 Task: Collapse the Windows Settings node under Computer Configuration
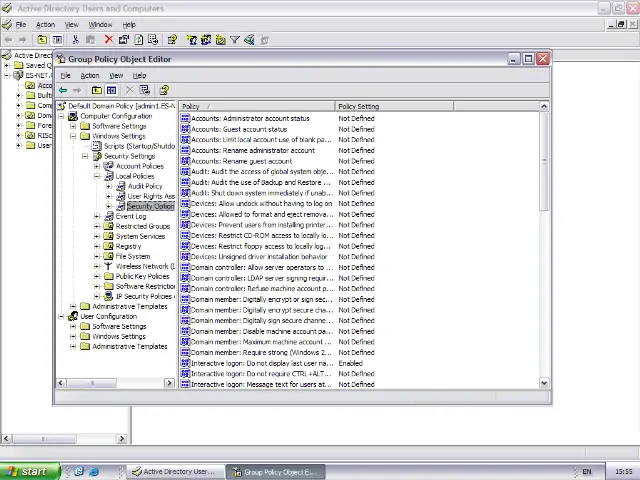[x=73, y=136]
